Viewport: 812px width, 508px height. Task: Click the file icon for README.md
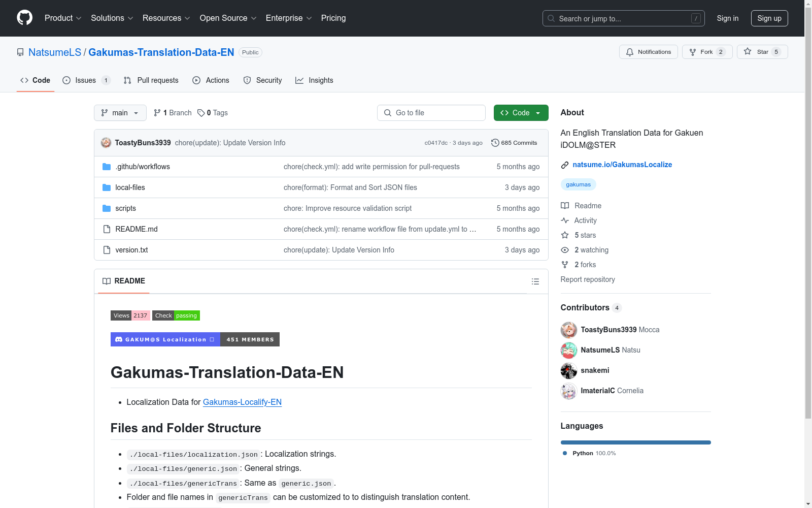107,229
